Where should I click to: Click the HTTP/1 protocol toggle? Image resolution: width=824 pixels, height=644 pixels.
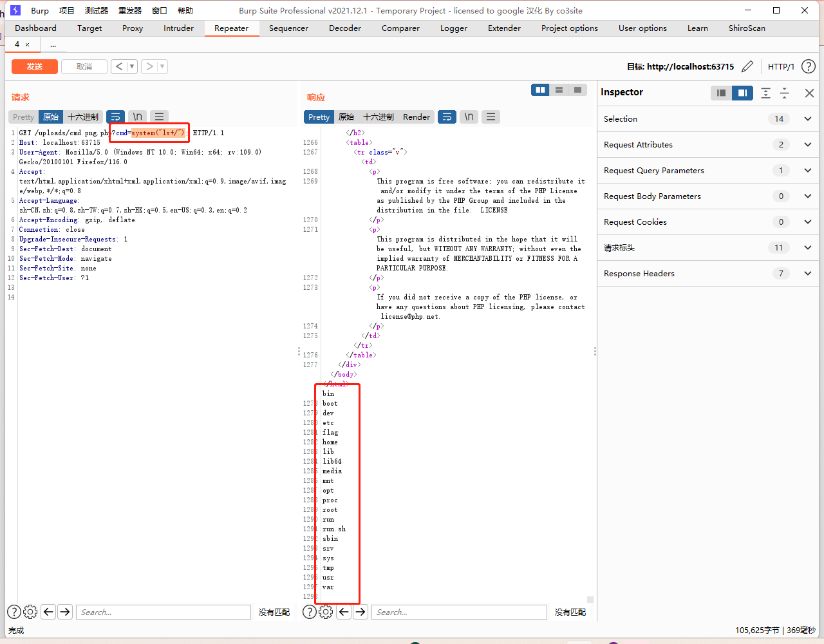[x=781, y=66]
